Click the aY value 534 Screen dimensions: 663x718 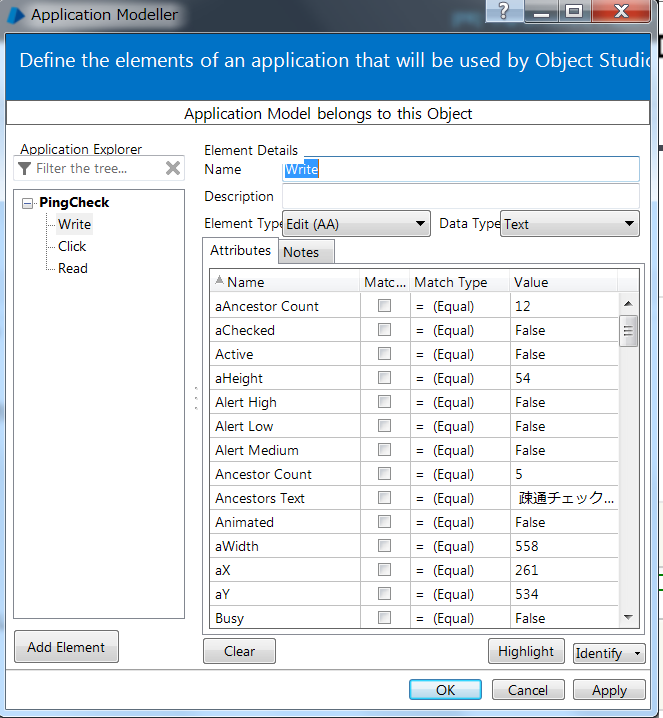point(527,594)
